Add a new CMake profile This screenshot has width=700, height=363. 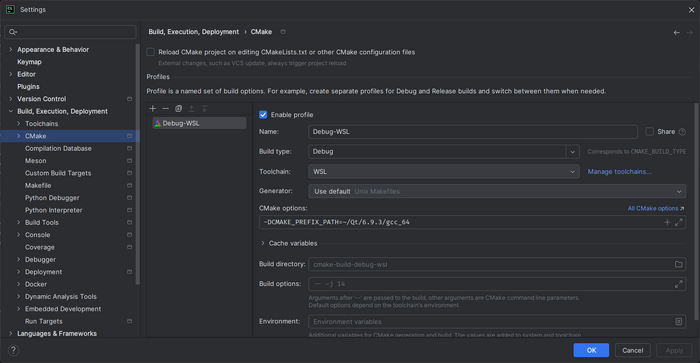[153, 108]
